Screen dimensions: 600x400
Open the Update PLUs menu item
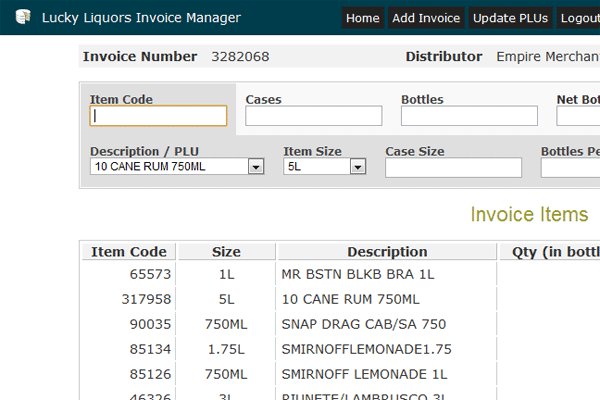click(510, 18)
